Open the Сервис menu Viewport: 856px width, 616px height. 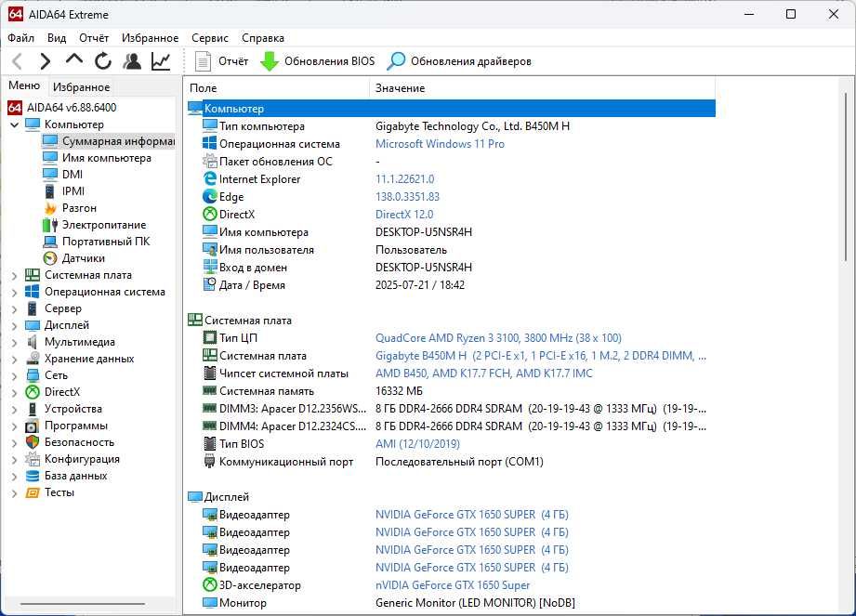210,38
